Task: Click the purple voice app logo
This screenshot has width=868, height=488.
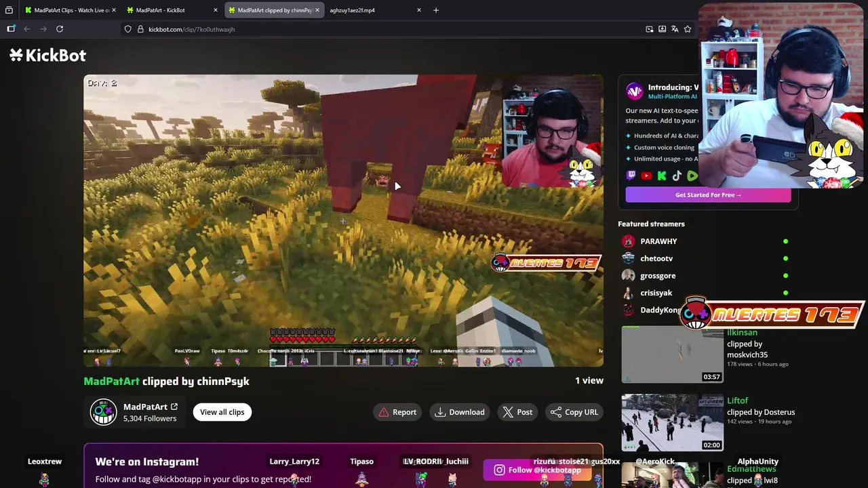Action: (634, 91)
